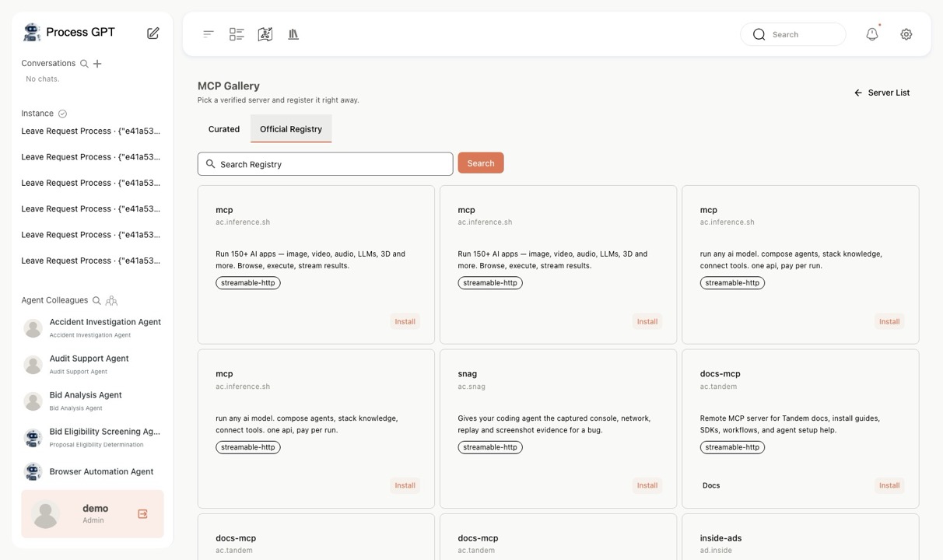Add a new conversation with the plus icon
The width and height of the screenshot is (943, 560).
pyautogui.click(x=97, y=64)
